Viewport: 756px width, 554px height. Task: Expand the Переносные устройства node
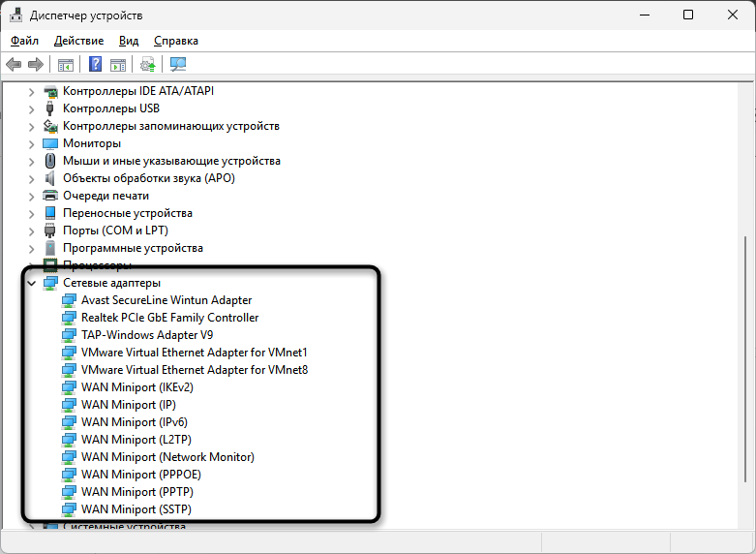31,214
